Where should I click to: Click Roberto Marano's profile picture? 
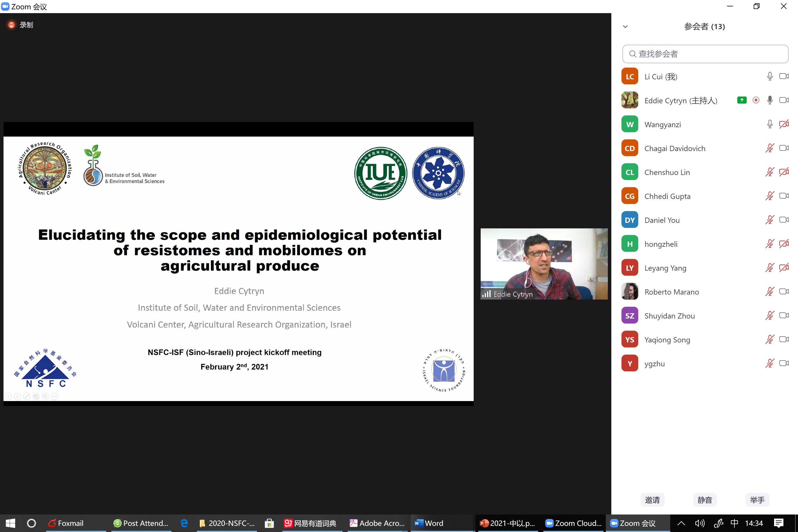629,292
